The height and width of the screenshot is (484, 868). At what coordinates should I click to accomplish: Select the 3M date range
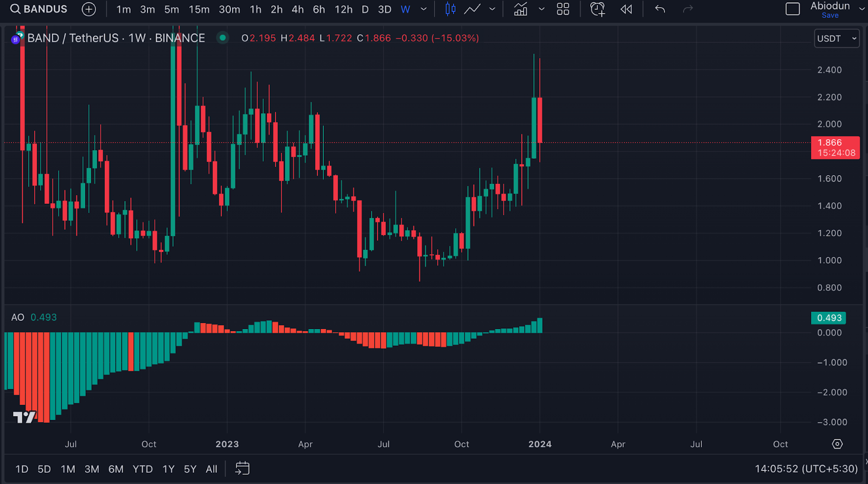click(x=92, y=469)
